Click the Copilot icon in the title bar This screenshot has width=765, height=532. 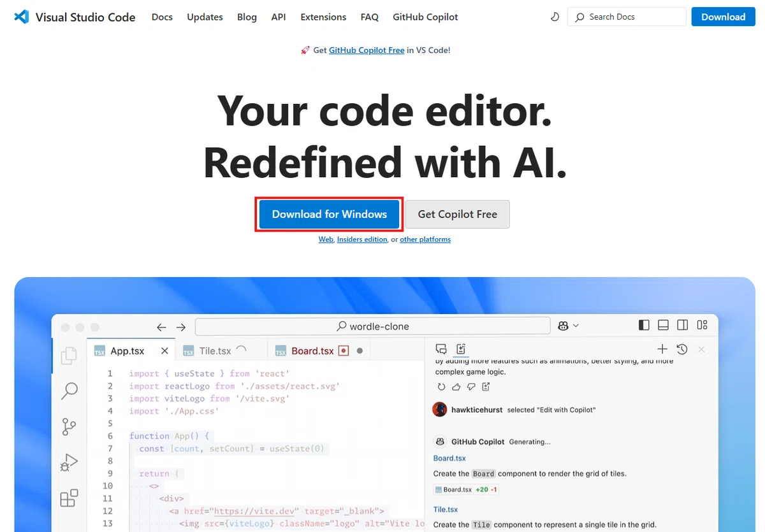click(563, 326)
